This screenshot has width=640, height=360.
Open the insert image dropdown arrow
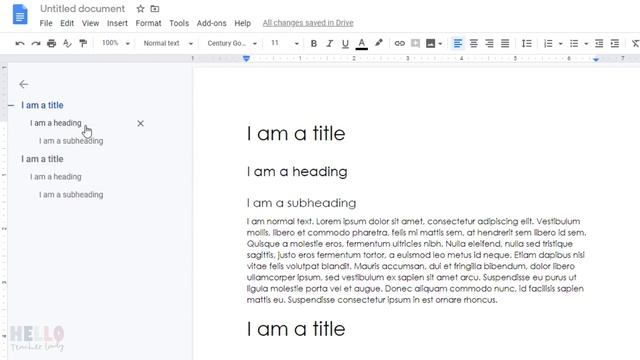tap(440, 44)
